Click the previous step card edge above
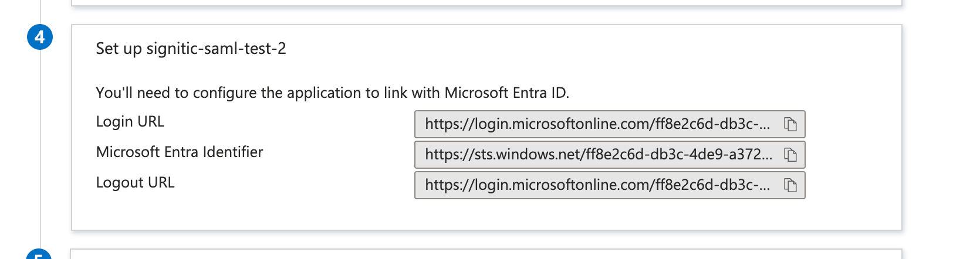The width and height of the screenshot is (980, 259). point(486,3)
